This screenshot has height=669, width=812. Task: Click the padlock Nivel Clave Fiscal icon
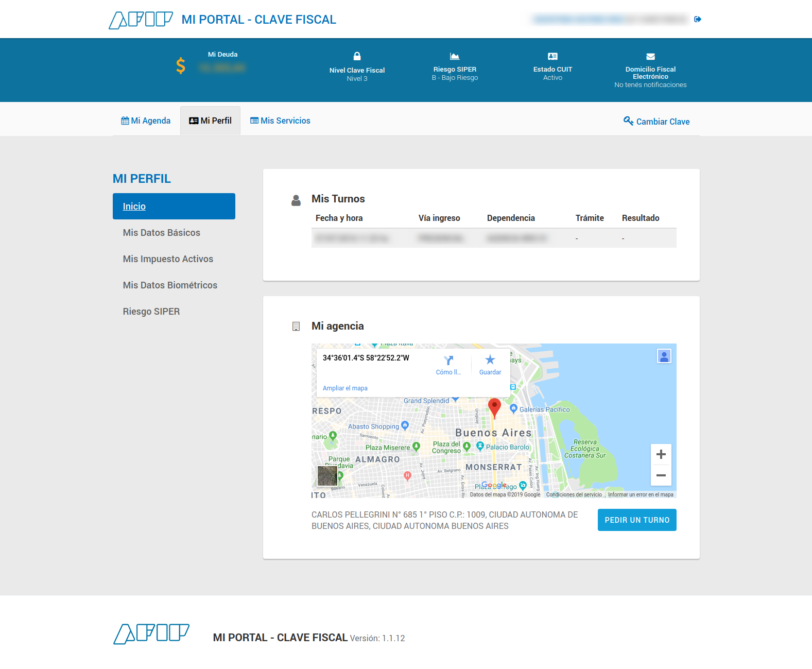[x=357, y=56]
